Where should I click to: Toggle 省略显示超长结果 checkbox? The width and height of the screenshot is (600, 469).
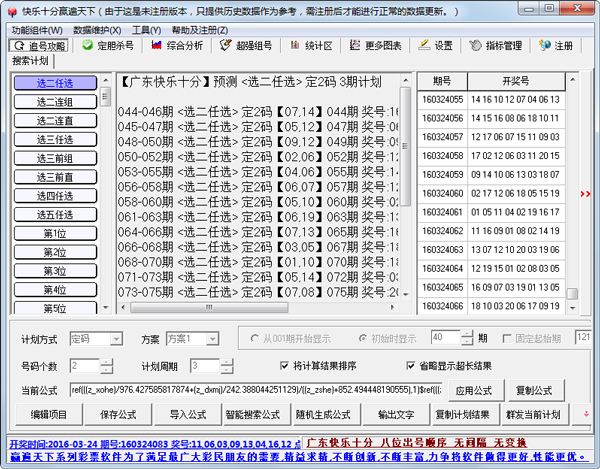coord(411,365)
